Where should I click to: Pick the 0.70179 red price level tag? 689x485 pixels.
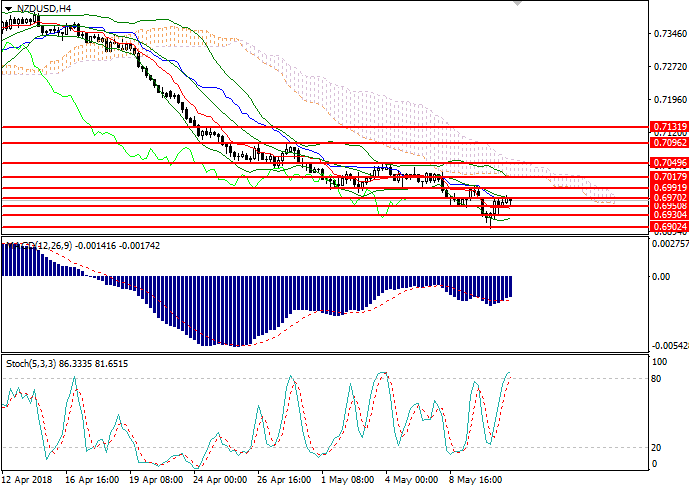(x=668, y=176)
